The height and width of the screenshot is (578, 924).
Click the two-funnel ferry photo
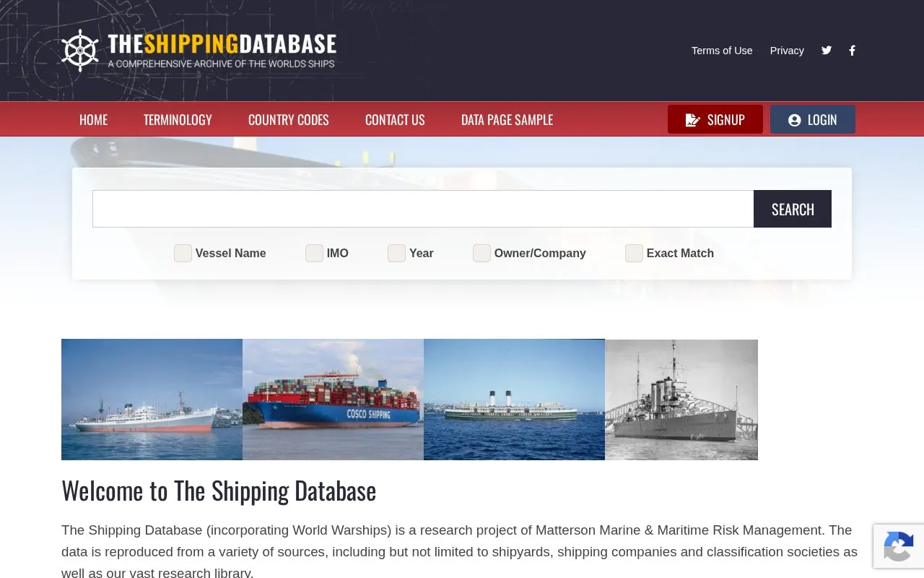514,400
